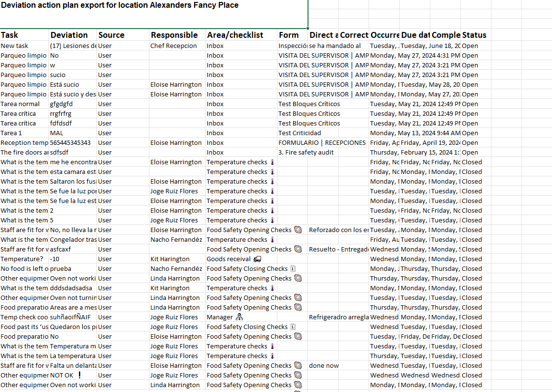Click the 'sdfsdf' deviation cell
The height and width of the screenshot is (392, 552).
tap(73, 152)
